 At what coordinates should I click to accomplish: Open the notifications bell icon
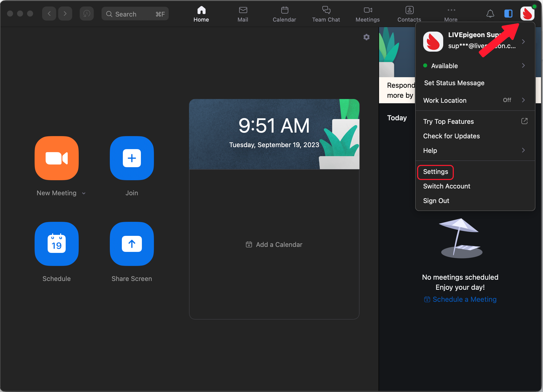click(x=490, y=14)
